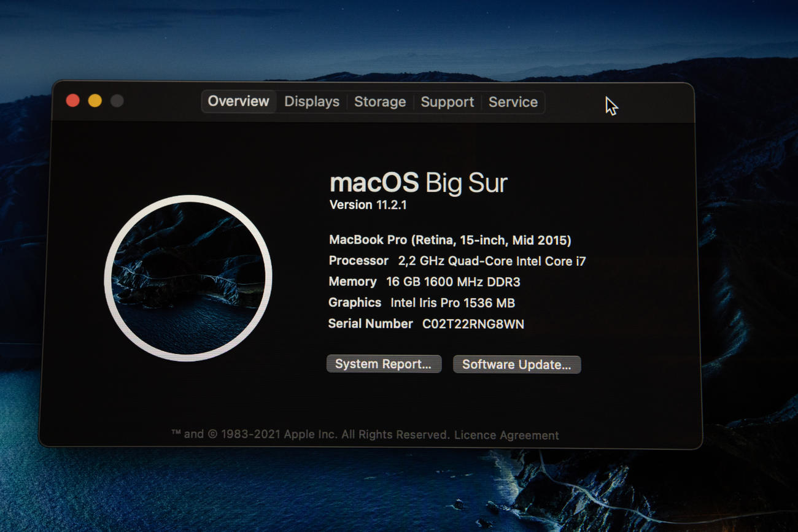Viewport: 798px width, 532px height.
Task: Click the Version 11.2.1 text
Action: 368,205
